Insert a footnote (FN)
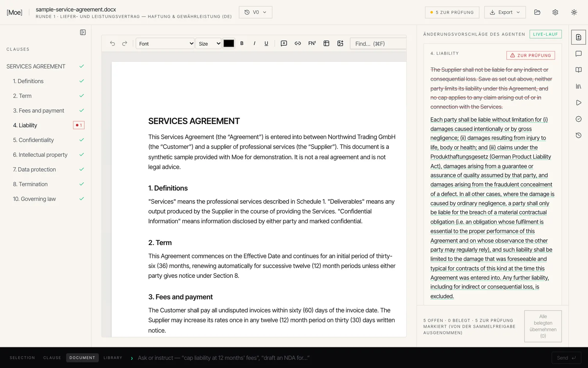The image size is (588, 368). (312, 43)
